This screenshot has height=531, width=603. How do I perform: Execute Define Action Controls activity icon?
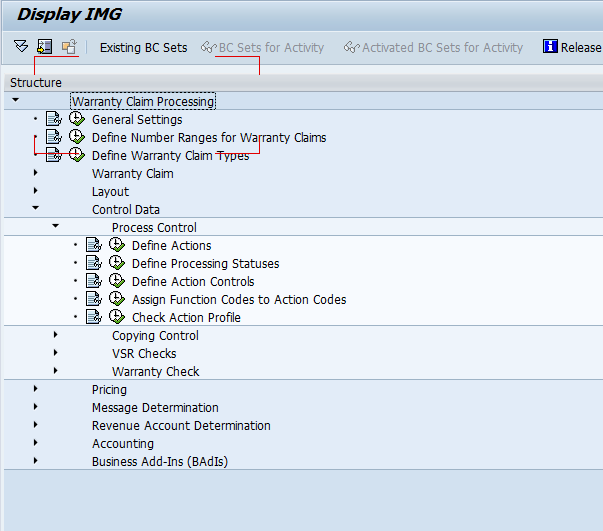pyautogui.click(x=117, y=281)
